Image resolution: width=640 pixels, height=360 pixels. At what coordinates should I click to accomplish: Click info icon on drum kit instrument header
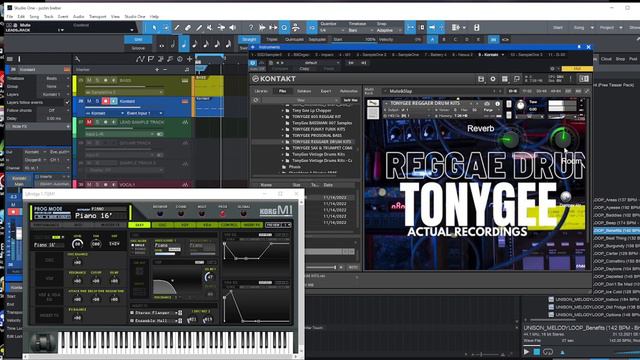pos(497,104)
